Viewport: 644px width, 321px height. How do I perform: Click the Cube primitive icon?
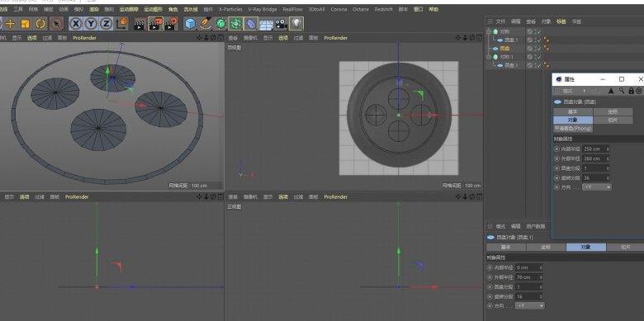tap(190, 24)
